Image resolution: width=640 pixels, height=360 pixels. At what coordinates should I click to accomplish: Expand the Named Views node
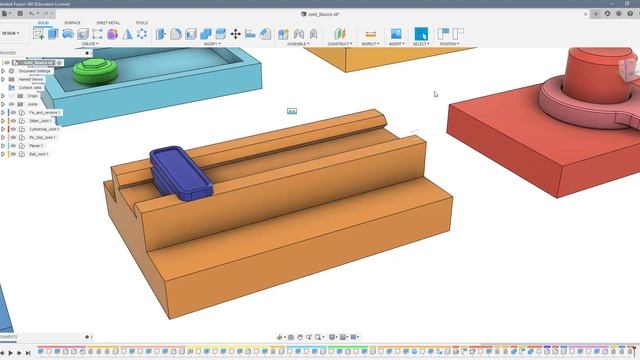[x=3, y=79]
